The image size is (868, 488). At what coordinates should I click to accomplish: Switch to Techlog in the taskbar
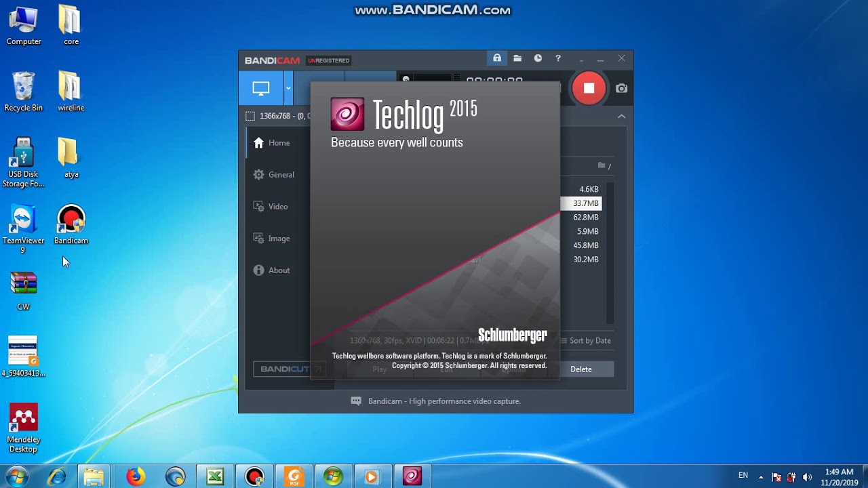(412, 476)
